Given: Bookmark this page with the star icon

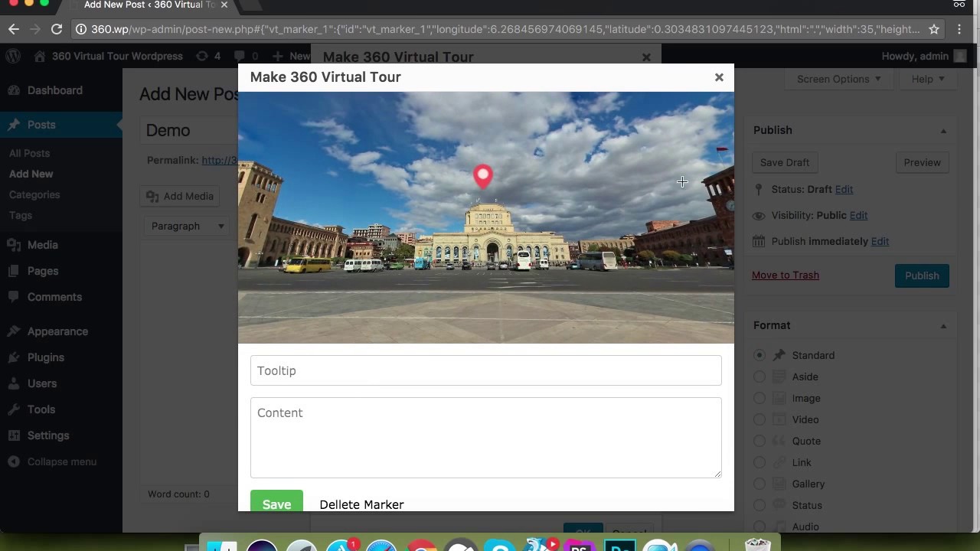Looking at the screenshot, I should click(x=934, y=29).
